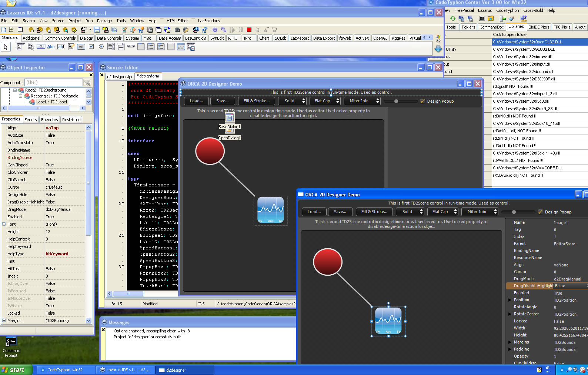The height and width of the screenshot is (375, 588).
Task: Pick the TButton (Ok) component in the palette
Action: 41,47
